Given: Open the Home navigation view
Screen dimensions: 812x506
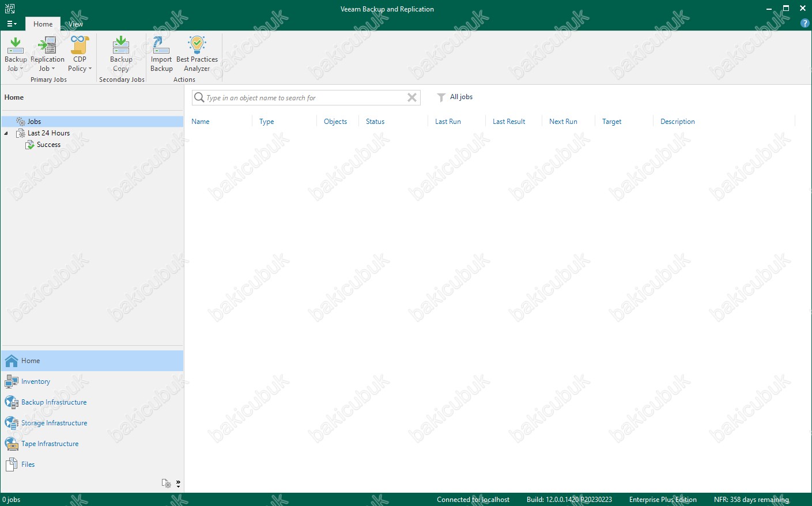Looking at the screenshot, I should 92,361.
